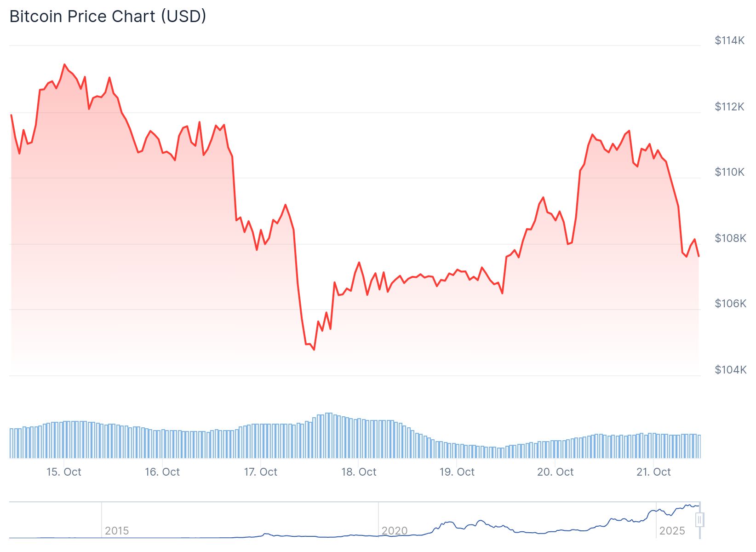This screenshot has height=552, width=756.
Task: Click the 2015 label in the navigator
Action: point(117,531)
